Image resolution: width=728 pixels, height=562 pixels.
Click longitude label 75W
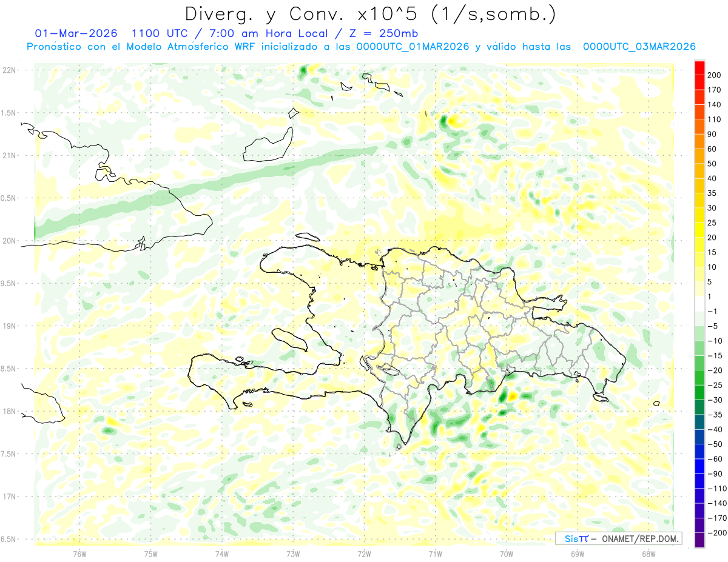click(x=151, y=553)
